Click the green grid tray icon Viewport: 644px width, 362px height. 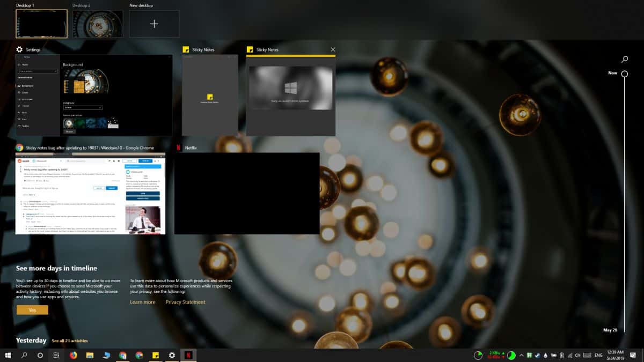(x=529, y=355)
